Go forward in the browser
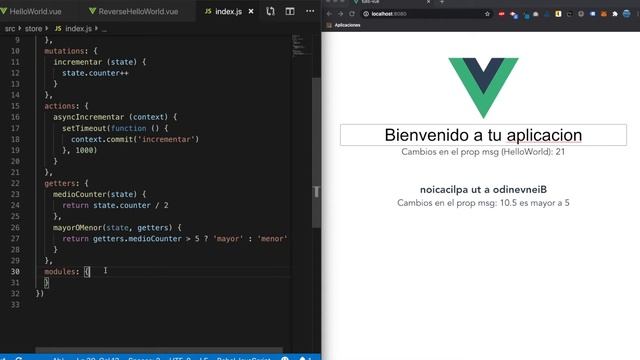Viewport: 640px width, 360px height. (x=340, y=14)
